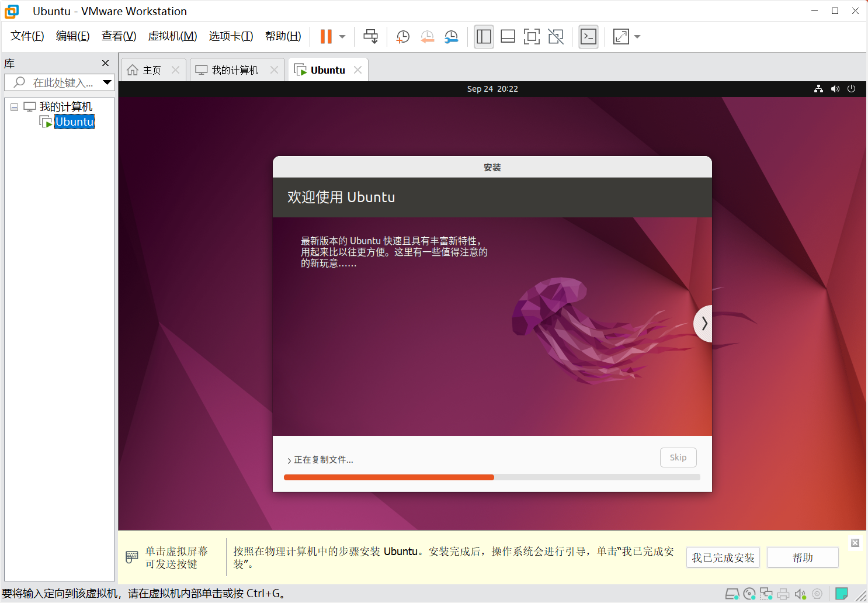Revert the virtual machine to its previous snapshot
Viewport: 868px width, 603px height.
[x=428, y=37]
